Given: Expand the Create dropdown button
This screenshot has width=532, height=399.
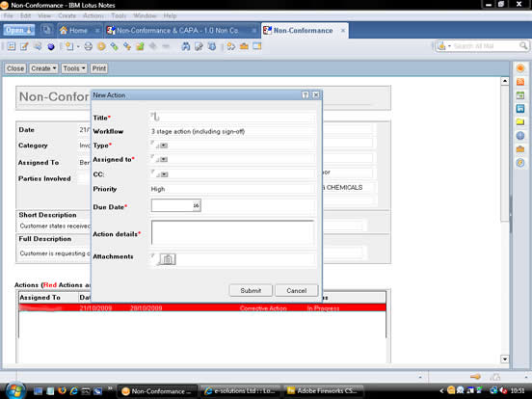Looking at the screenshot, I should pyautogui.click(x=43, y=68).
